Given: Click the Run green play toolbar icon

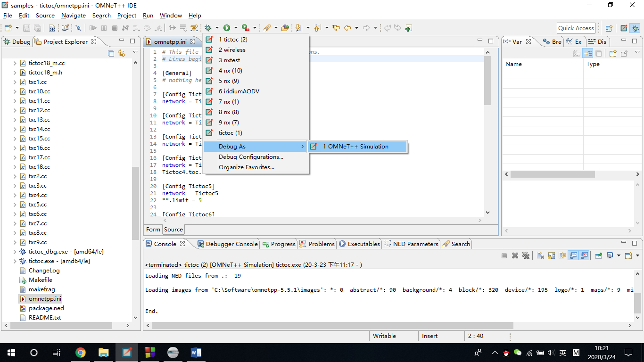Looking at the screenshot, I should click(227, 28).
